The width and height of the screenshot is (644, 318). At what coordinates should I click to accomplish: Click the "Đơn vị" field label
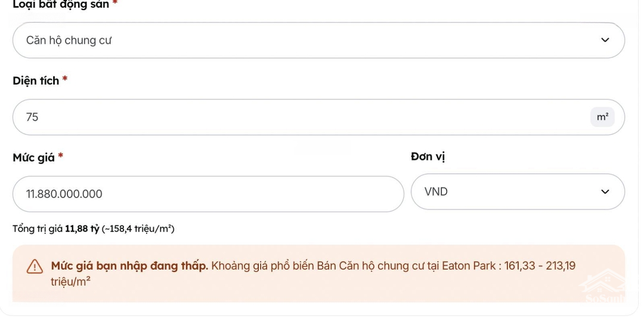pos(428,157)
